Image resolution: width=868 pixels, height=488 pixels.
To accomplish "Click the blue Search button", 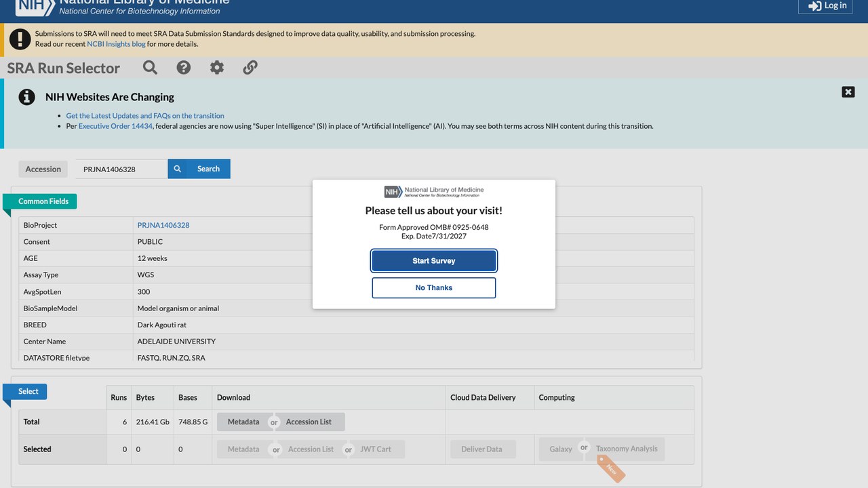I will (199, 169).
